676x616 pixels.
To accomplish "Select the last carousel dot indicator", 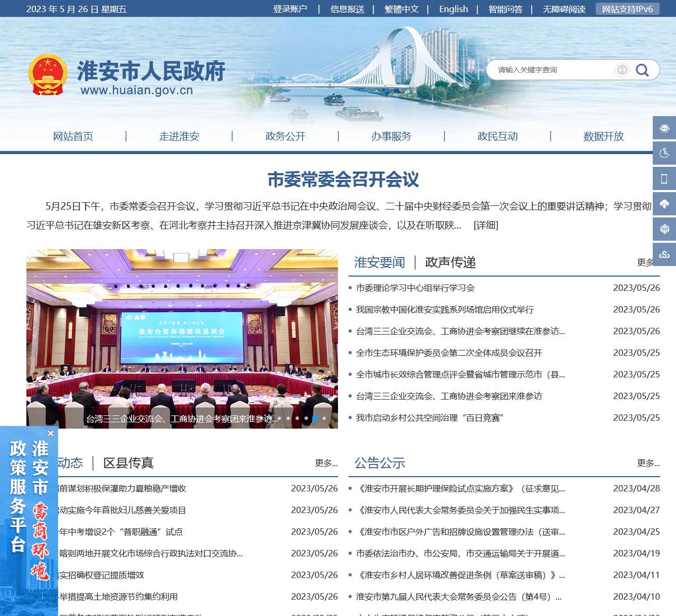I will click(x=324, y=418).
